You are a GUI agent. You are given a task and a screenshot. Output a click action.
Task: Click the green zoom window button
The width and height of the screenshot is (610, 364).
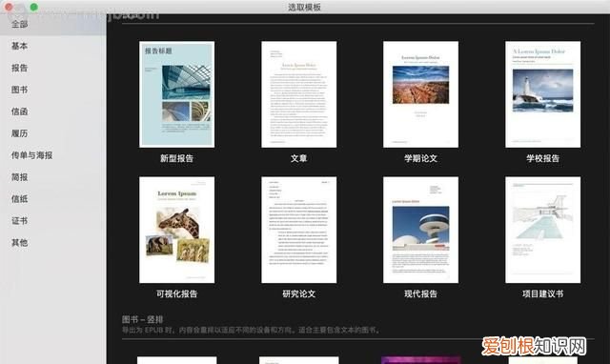[x=34, y=7]
